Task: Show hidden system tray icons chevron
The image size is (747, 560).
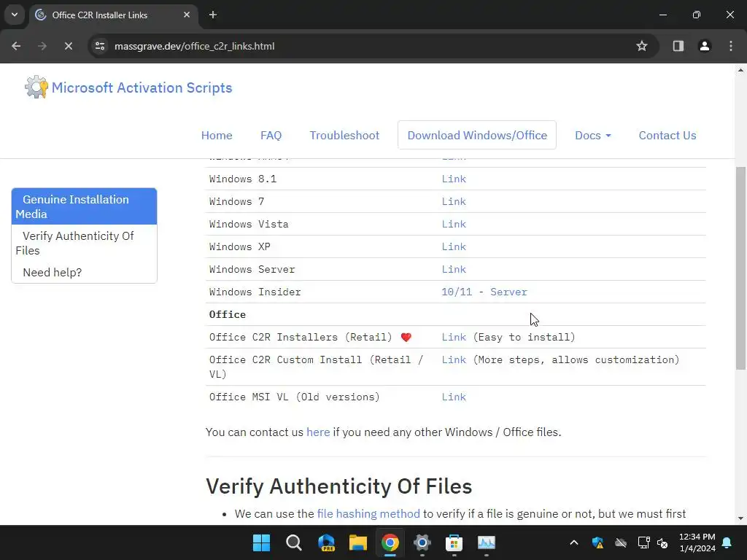Action: coord(574,542)
